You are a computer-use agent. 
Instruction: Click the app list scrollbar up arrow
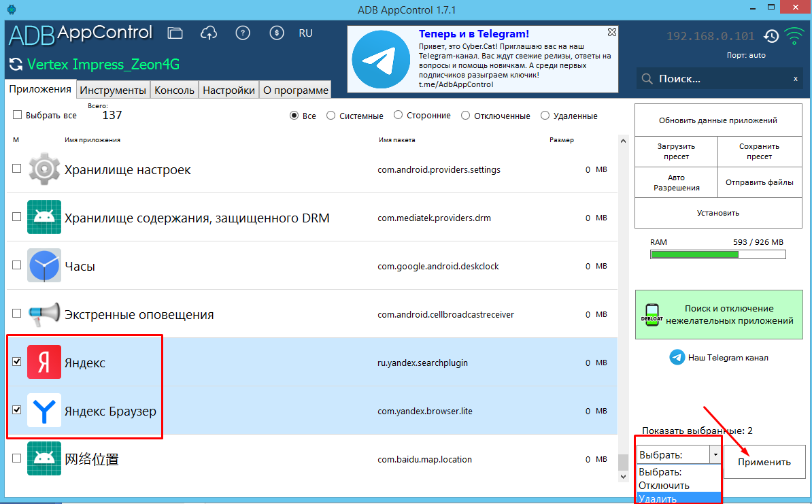click(x=623, y=141)
